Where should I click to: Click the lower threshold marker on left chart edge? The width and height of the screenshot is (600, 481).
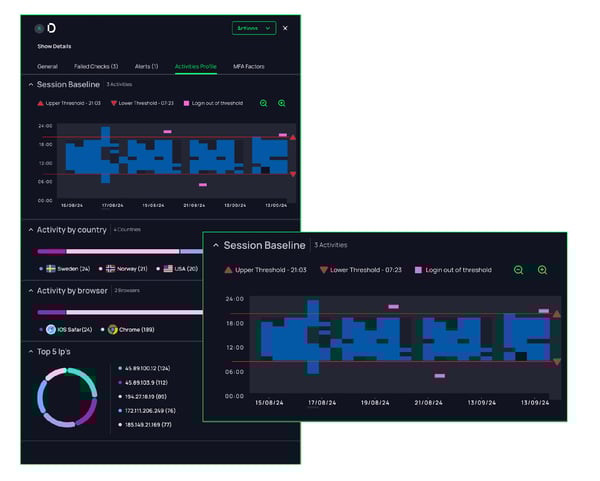[293, 174]
